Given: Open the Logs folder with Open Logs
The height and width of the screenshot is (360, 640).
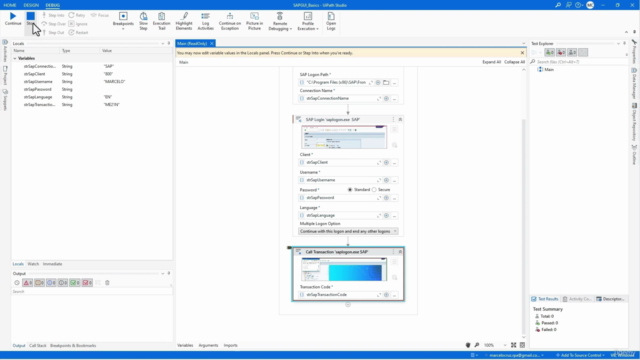Looking at the screenshot, I should click(331, 21).
